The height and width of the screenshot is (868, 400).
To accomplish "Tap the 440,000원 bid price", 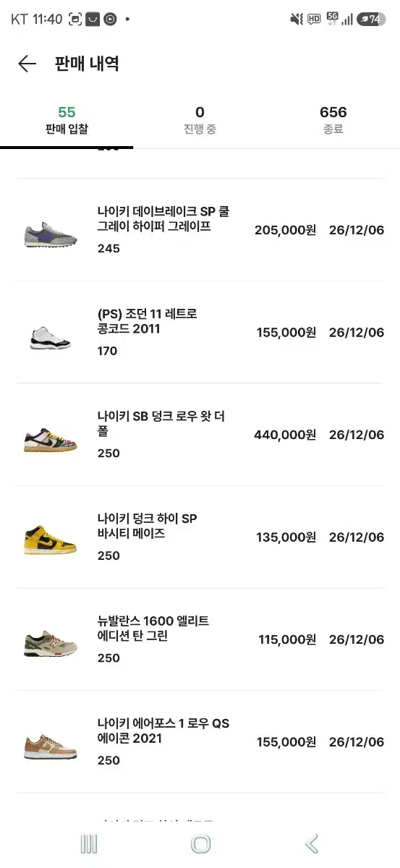I will coord(285,435).
